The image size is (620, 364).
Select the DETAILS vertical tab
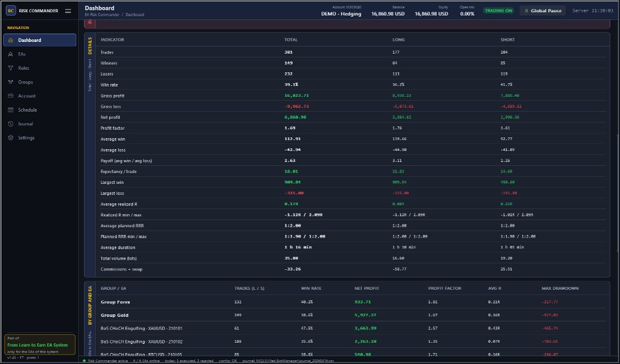[x=90, y=46]
